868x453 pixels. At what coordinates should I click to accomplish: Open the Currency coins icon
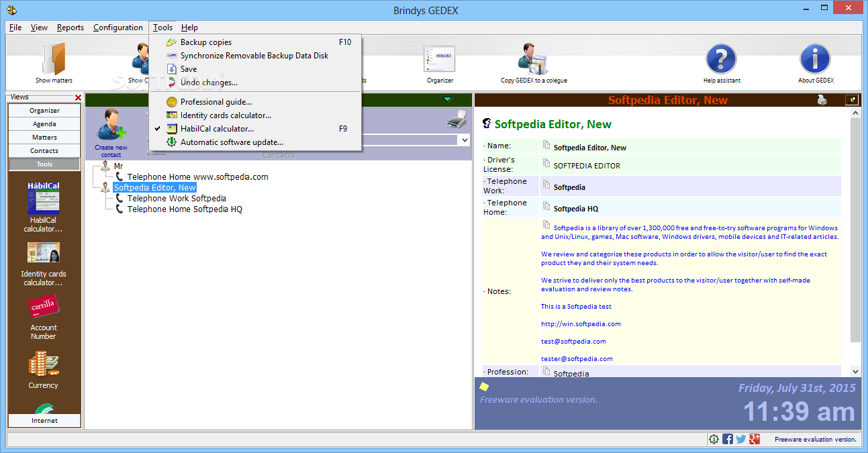point(44,363)
